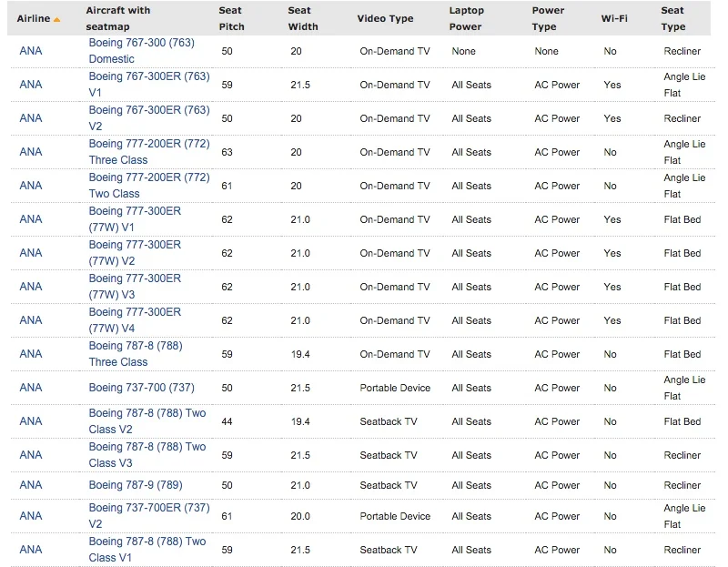
Task: Click ANA link in 787-8 Three Class row
Action: click(31, 354)
